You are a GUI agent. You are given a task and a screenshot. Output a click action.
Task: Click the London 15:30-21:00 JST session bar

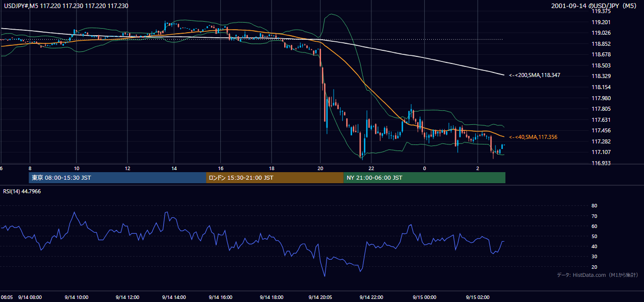[275, 178]
